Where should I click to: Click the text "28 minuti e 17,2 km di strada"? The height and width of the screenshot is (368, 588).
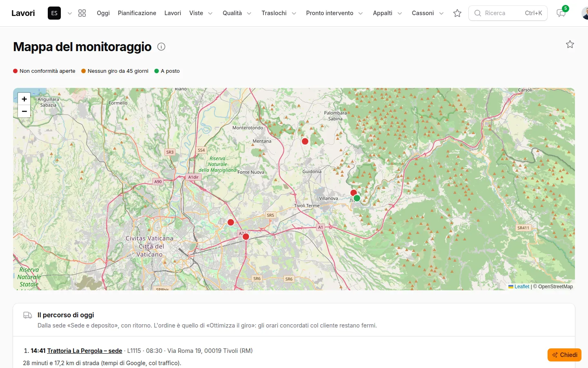click(61, 363)
